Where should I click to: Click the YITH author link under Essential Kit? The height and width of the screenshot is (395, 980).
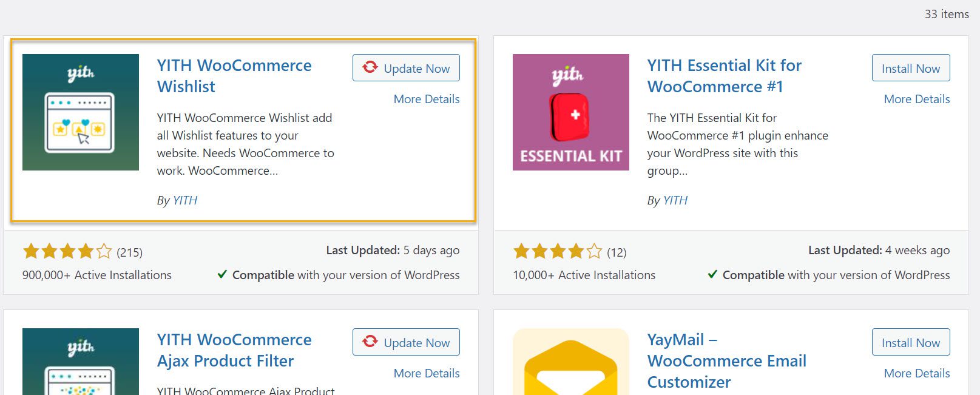click(x=675, y=200)
